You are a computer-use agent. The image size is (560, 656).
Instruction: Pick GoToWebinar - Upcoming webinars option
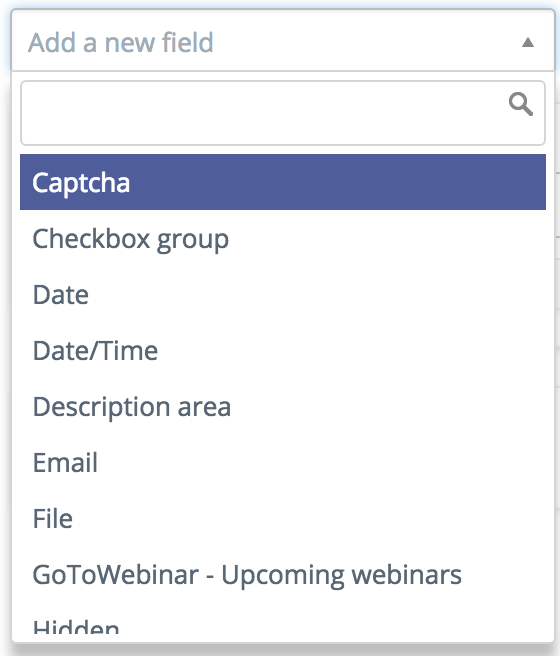pyautogui.click(x=283, y=575)
